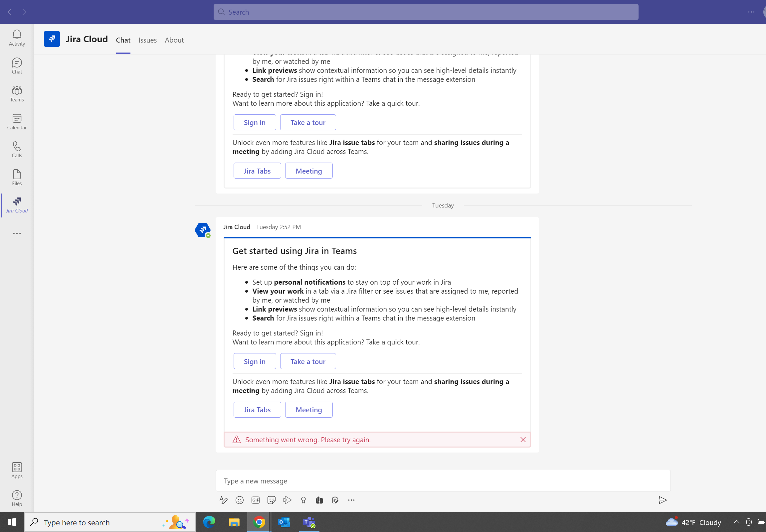Open the Activity feed in the sidebar
766x532 pixels.
[17, 38]
